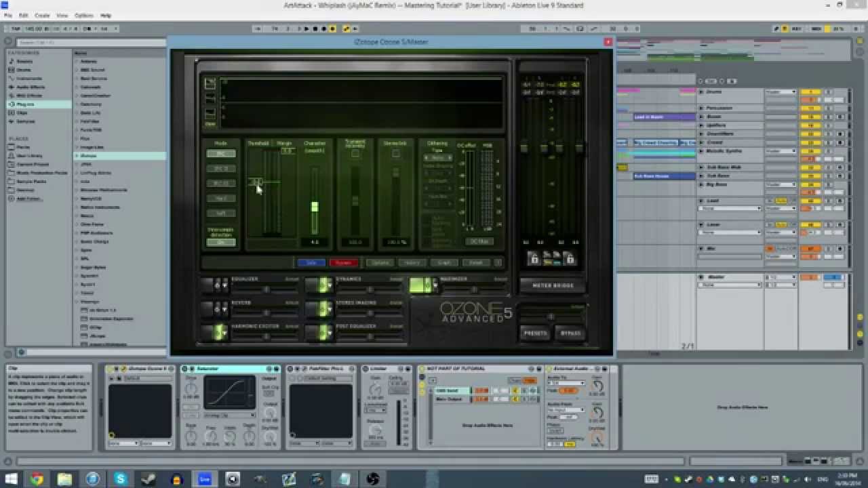Expand the iZotope plug-in folder
The height and width of the screenshot is (488, 868).
[77, 156]
